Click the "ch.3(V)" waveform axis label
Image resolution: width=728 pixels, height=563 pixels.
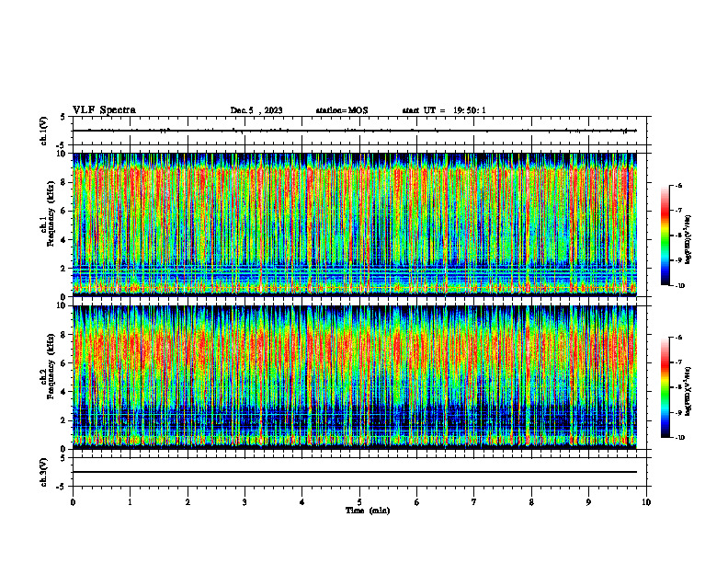[43, 472]
